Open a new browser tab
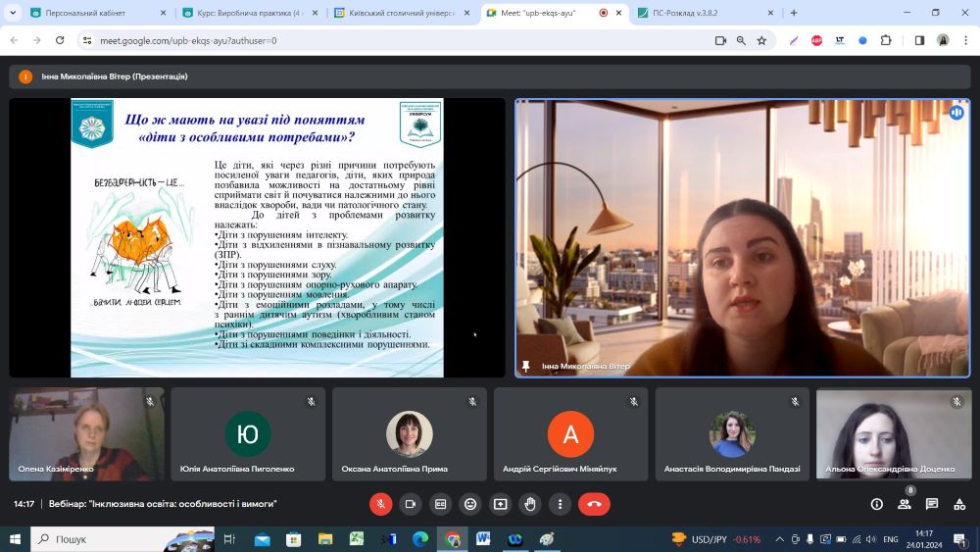 [x=794, y=13]
